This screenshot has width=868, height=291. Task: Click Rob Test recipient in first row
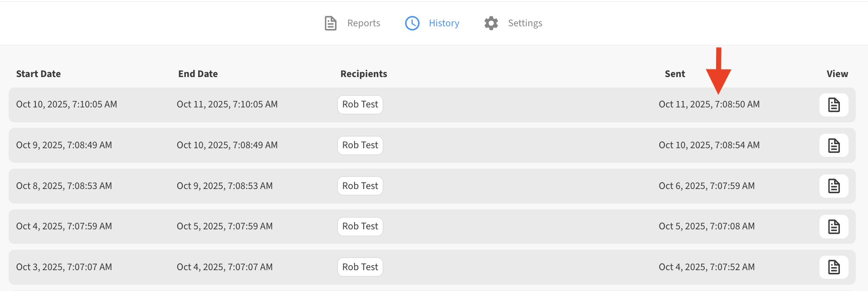[x=360, y=105]
